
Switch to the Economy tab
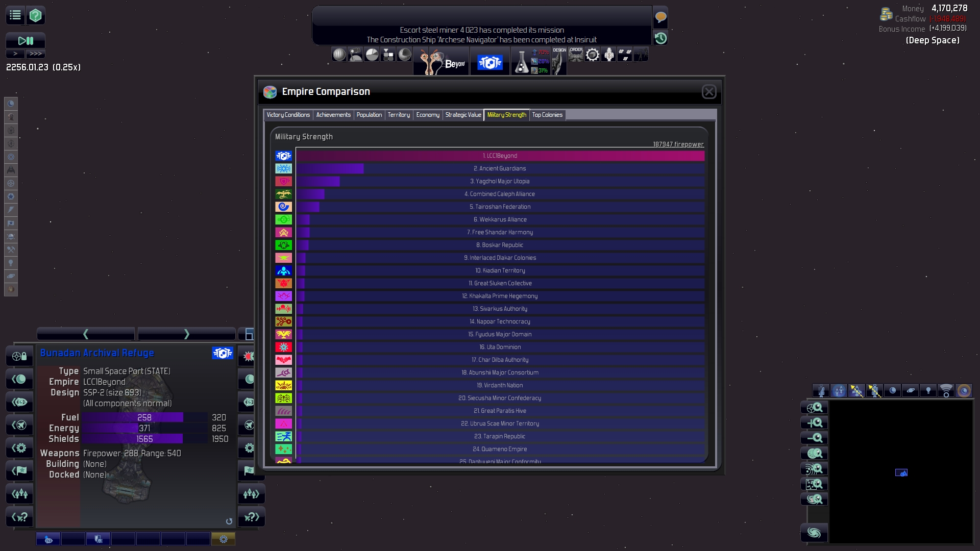[x=427, y=115]
